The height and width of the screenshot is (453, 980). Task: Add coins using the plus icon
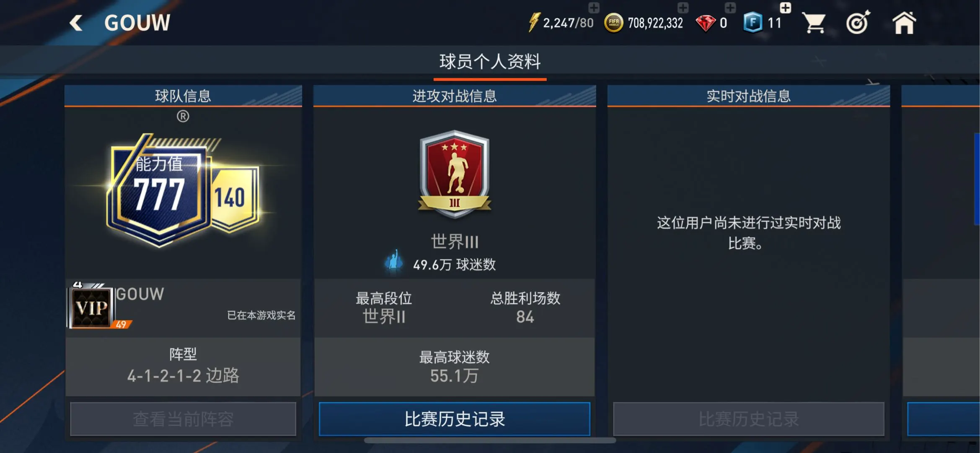point(683,8)
